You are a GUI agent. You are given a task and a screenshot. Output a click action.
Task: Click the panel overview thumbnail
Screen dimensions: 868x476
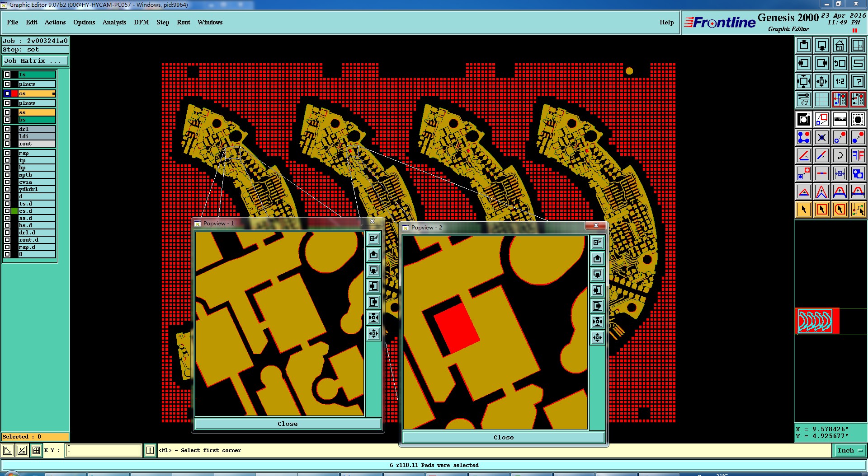[x=817, y=321]
